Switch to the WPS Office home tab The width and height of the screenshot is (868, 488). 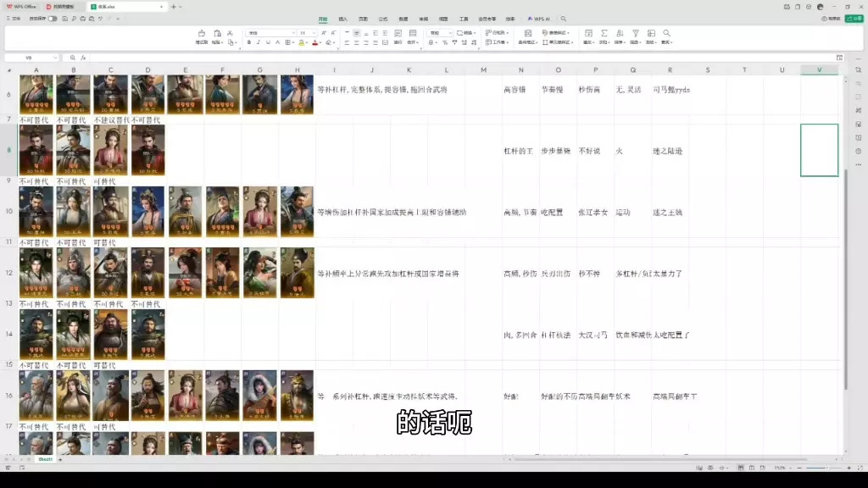pos(21,7)
